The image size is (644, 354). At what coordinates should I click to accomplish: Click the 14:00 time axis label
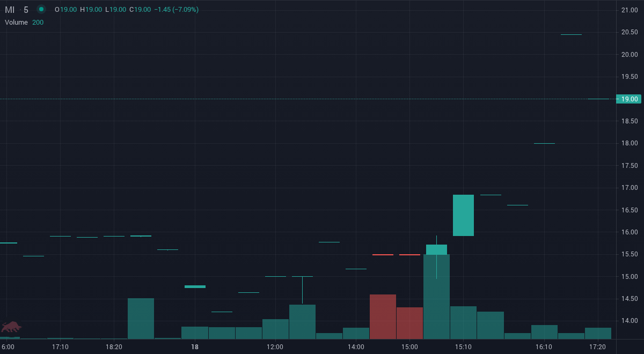click(x=356, y=347)
